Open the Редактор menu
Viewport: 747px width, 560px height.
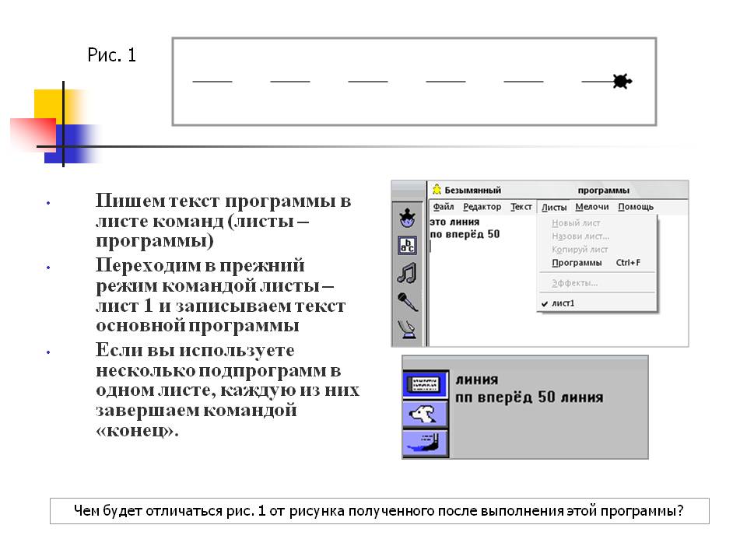pos(482,207)
